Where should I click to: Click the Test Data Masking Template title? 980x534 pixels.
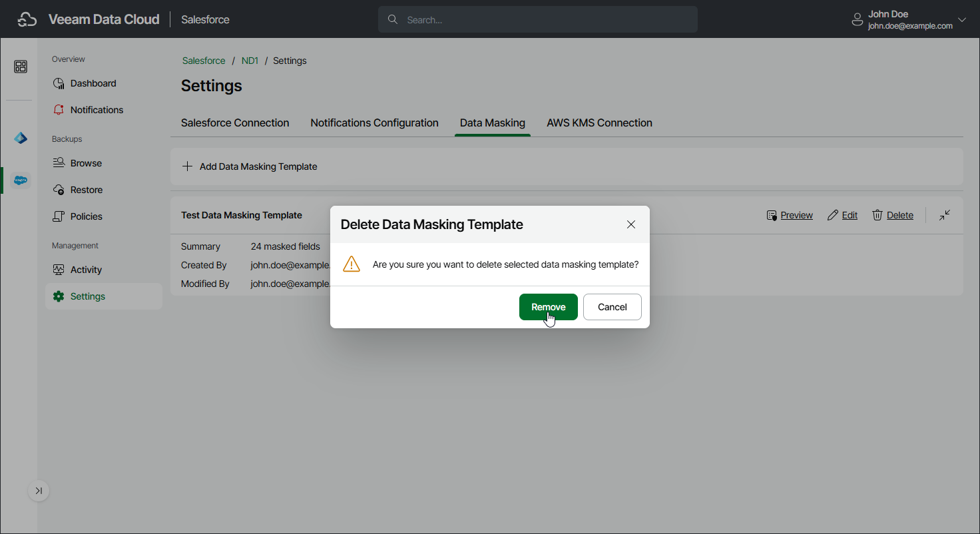tap(242, 215)
